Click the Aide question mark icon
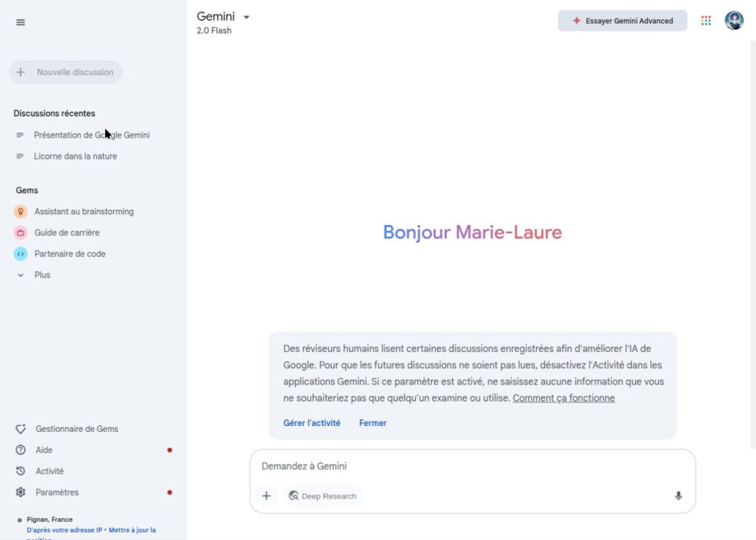The image size is (756, 540). coord(21,450)
